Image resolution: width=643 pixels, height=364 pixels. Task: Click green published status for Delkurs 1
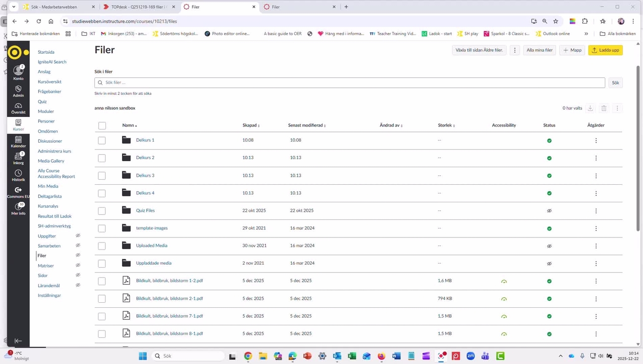coord(549,141)
